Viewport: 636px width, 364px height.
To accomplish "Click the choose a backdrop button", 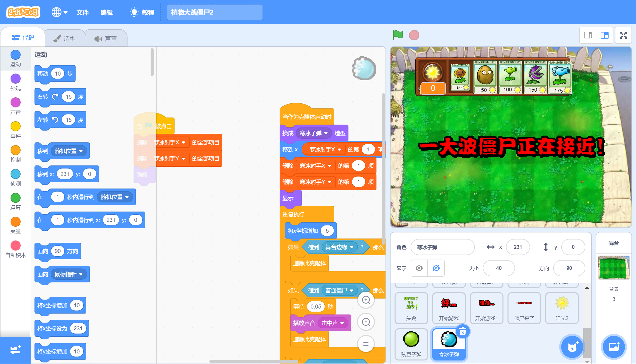I will coord(614,347).
